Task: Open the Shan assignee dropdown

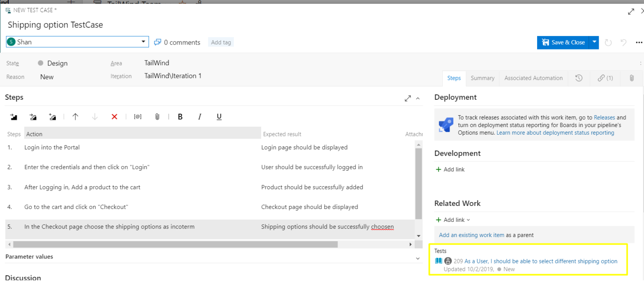Action: (x=144, y=42)
